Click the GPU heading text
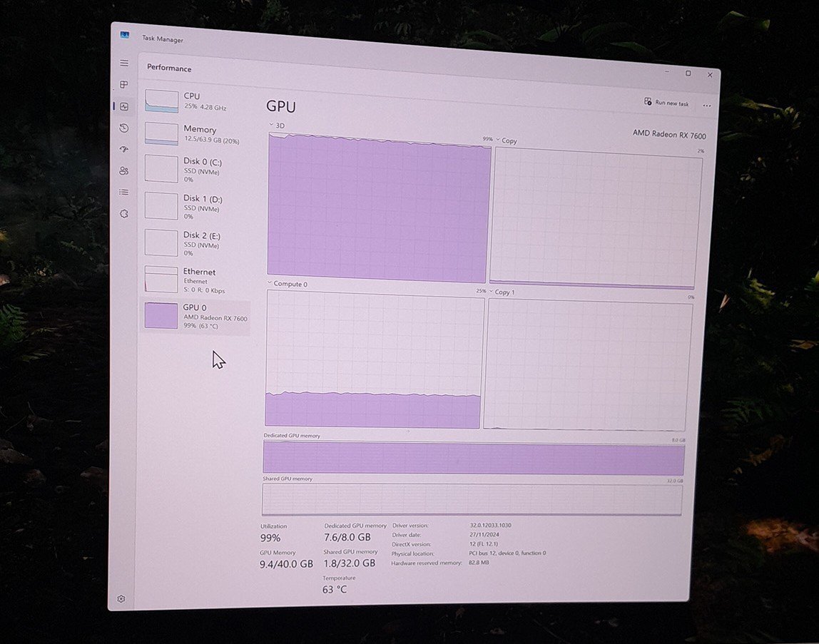The image size is (819, 644). [281, 106]
